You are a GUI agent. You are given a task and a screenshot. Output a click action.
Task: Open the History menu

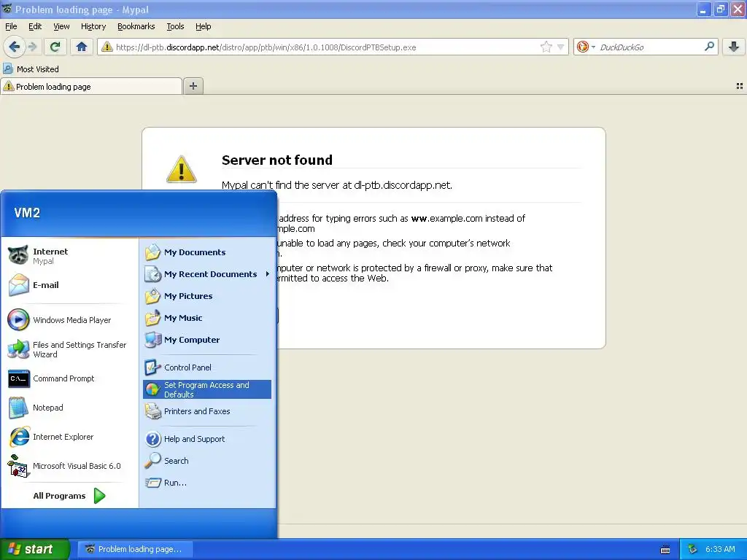(93, 26)
